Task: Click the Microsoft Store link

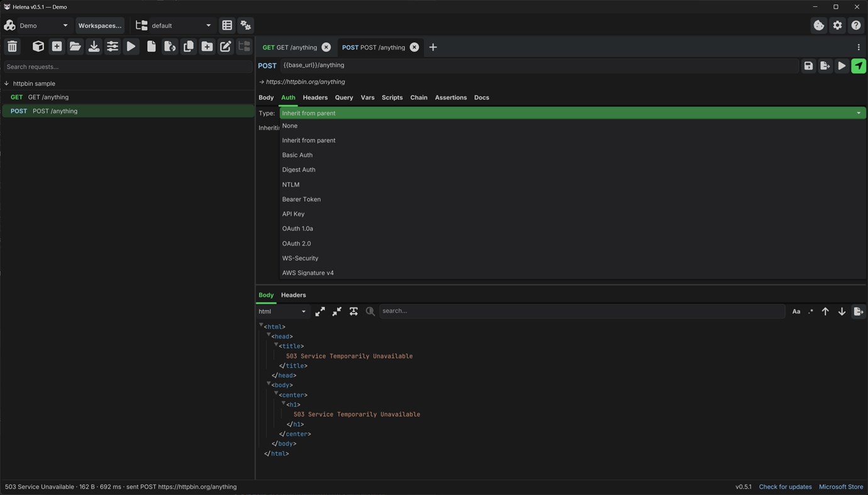Action: 841,487
